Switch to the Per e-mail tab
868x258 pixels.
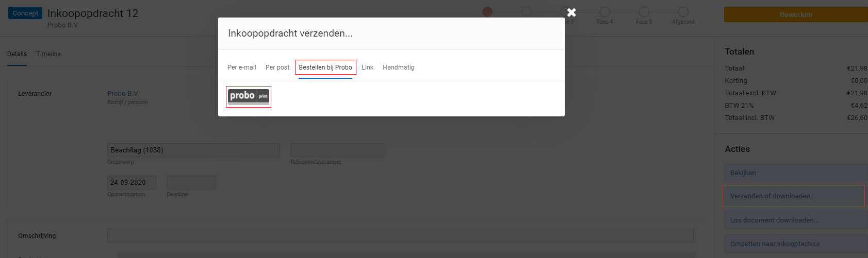coord(242,67)
